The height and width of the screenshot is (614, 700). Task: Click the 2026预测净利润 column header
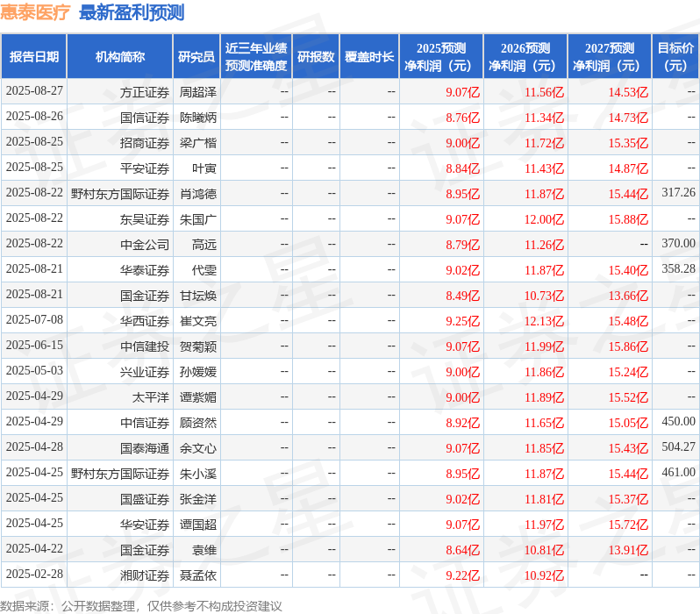(x=525, y=57)
